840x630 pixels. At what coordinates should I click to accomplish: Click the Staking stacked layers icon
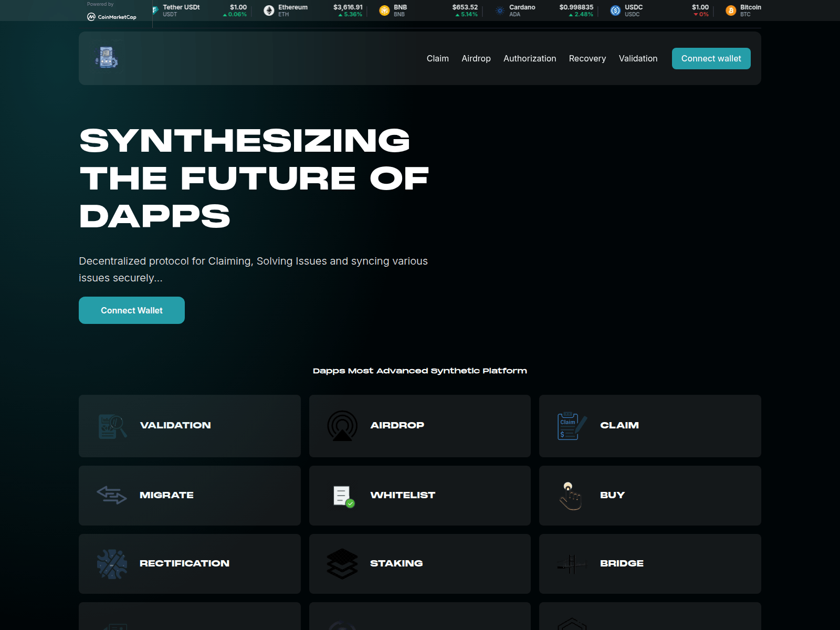point(343,563)
